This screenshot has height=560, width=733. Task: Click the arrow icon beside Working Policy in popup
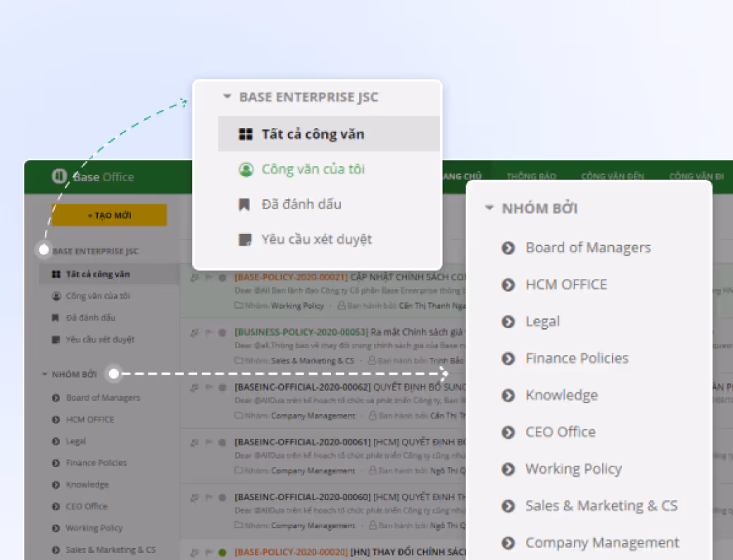point(508,468)
